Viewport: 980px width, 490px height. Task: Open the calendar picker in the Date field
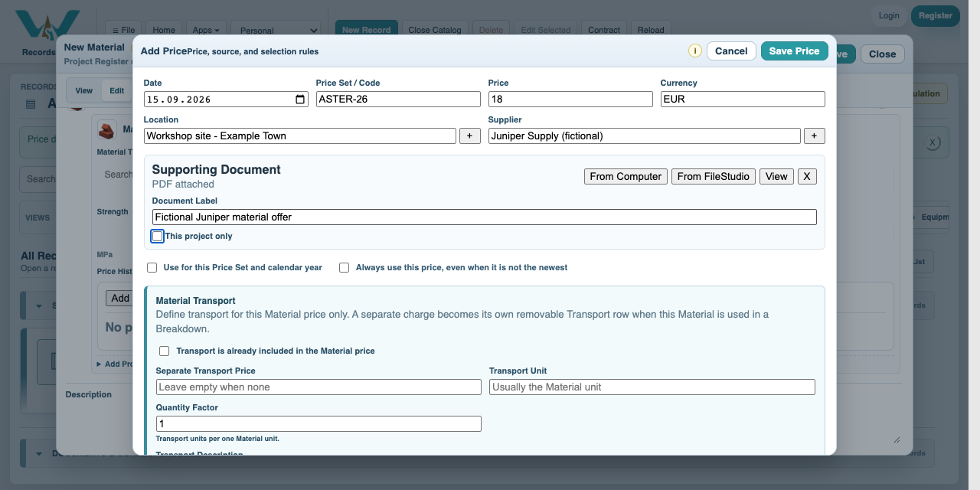300,99
